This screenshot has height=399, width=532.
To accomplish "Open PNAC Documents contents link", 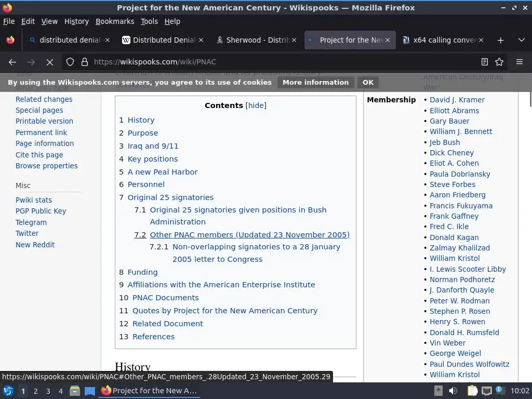I will [x=165, y=298].
